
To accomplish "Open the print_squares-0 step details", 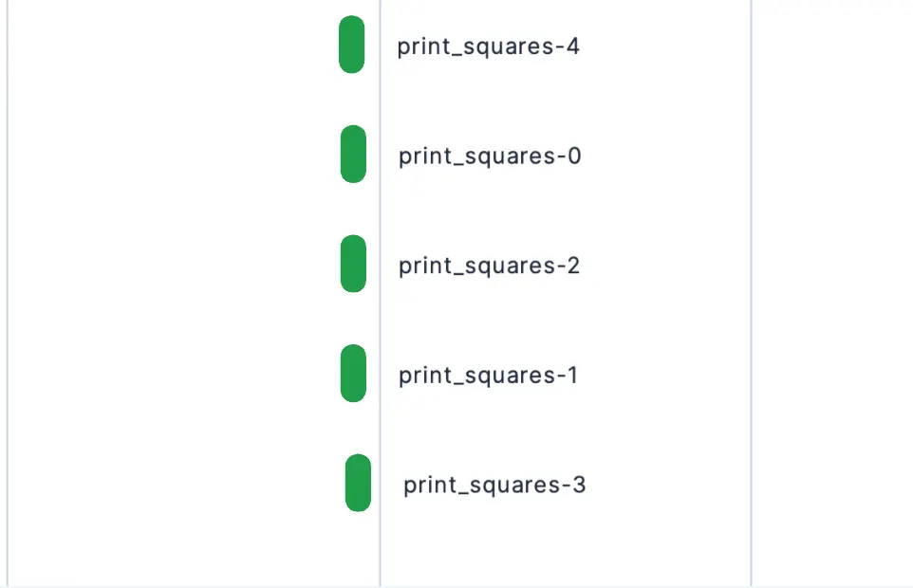I will click(x=488, y=156).
